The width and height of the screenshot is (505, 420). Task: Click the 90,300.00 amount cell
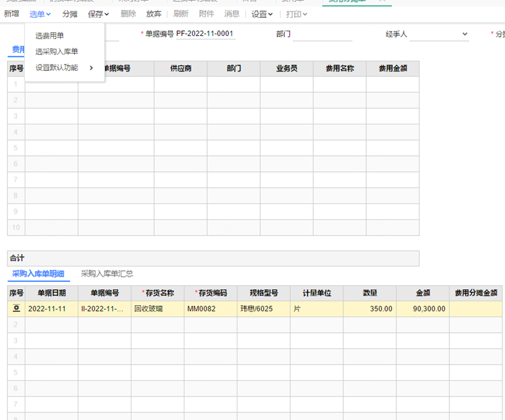[x=422, y=309]
